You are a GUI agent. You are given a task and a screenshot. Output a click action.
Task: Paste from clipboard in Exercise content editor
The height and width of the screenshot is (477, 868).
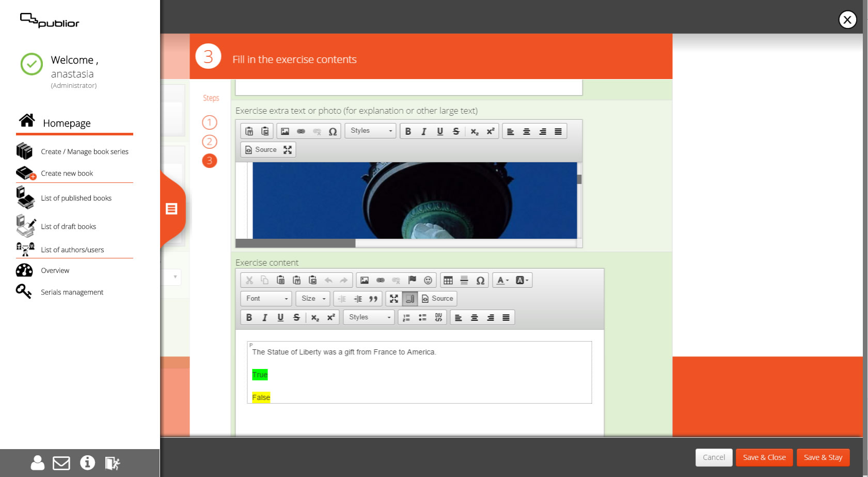(x=281, y=280)
